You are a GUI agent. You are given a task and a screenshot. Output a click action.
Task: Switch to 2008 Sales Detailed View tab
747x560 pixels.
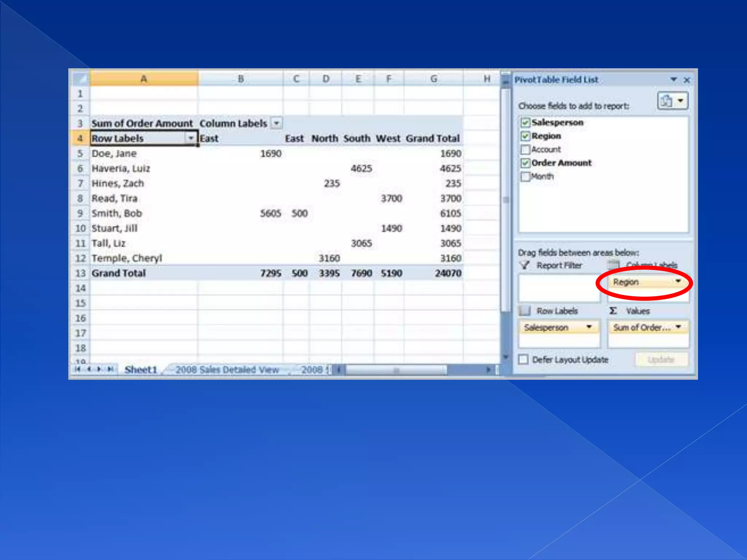[x=227, y=370]
